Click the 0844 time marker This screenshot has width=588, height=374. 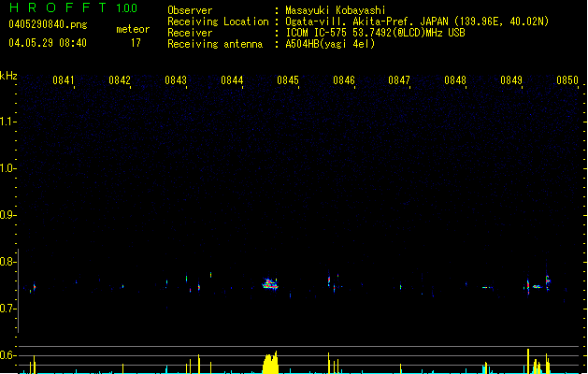point(232,80)
